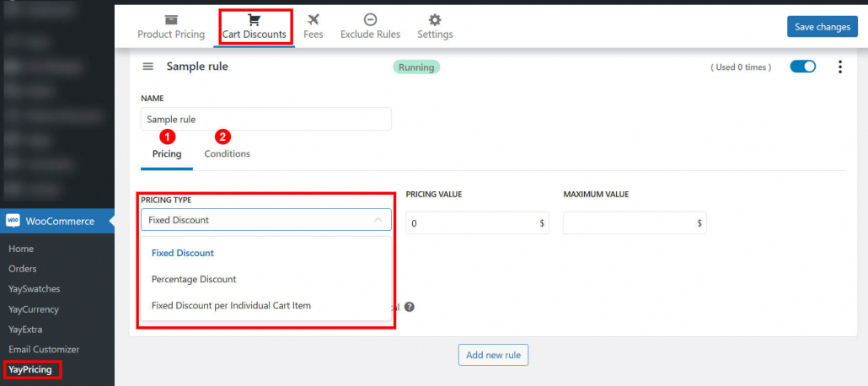Click the rule Name input field
868x386 pixels.
[266, 119]
